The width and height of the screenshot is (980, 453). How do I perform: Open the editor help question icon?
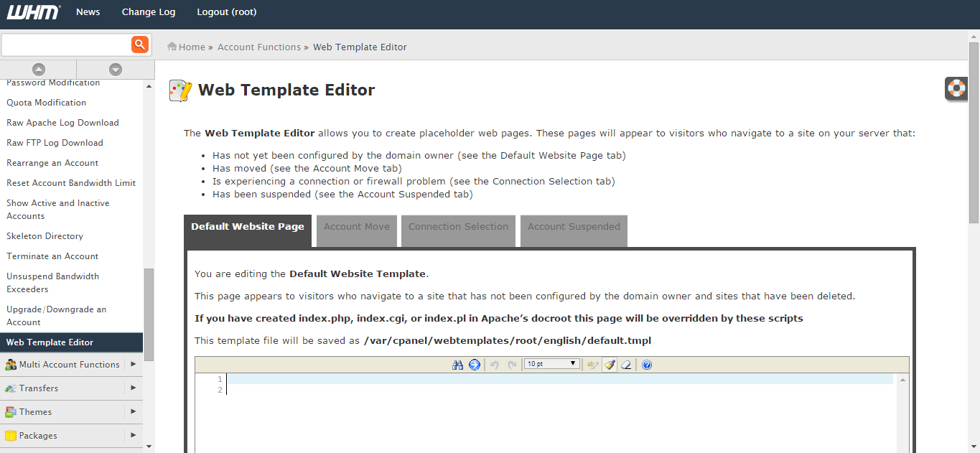(x=647, y=365)
